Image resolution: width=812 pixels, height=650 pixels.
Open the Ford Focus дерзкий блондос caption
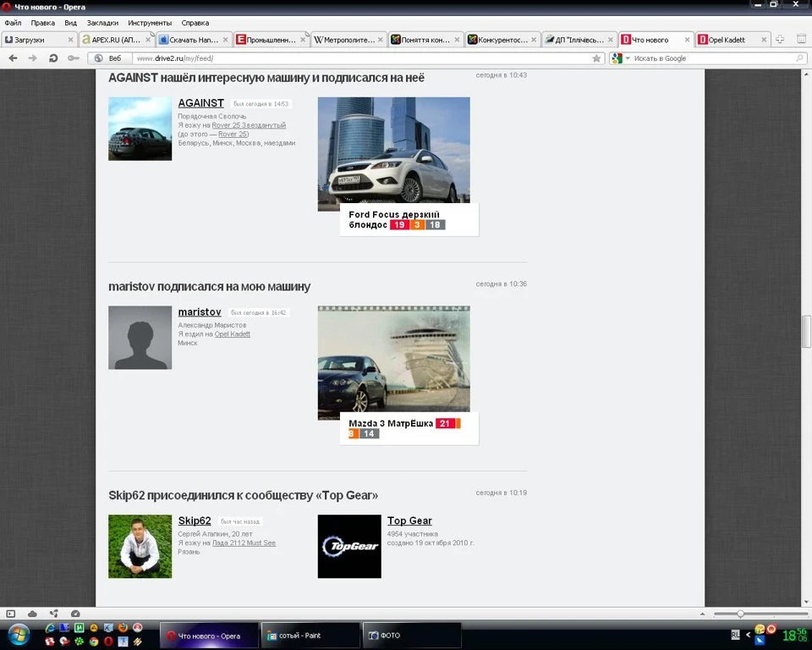[393, 219]
